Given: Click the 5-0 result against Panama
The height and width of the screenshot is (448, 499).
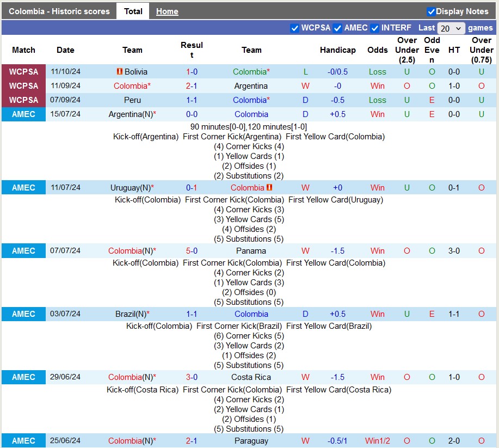Looking at the screenshot, I should (x=192, y=251).
